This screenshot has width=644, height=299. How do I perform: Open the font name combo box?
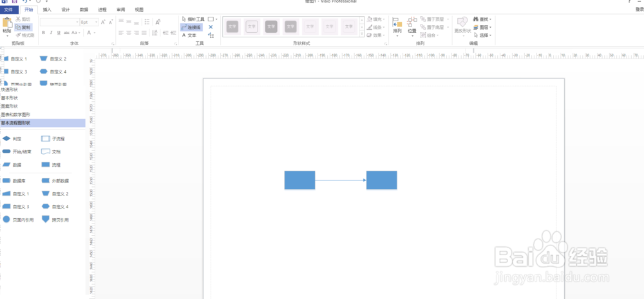click(x=59, y=22)
